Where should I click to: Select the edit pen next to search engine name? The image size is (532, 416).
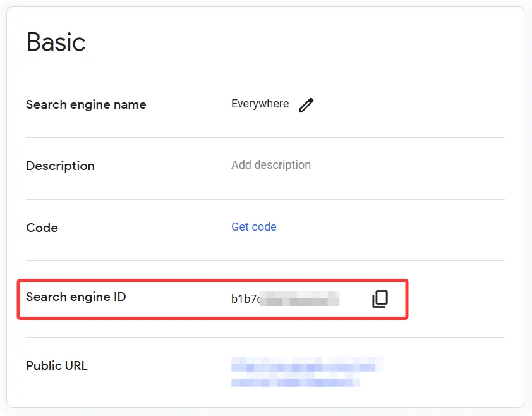306,104
